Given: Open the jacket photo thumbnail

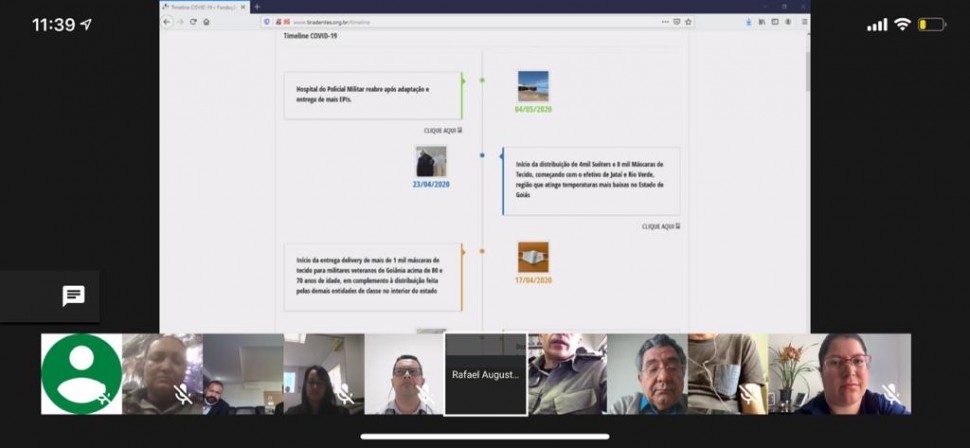Looking at the screenshot, I should [431, 162].
